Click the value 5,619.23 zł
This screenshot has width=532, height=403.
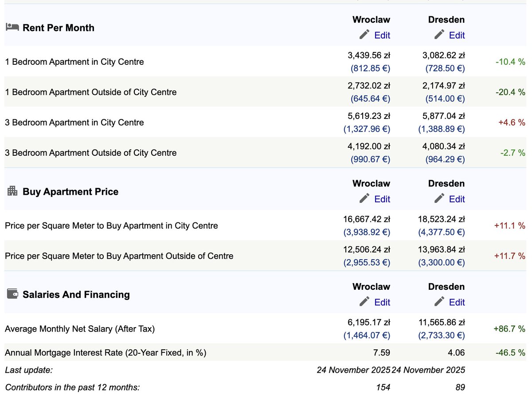pyautogui.click(x=369, y=116)
